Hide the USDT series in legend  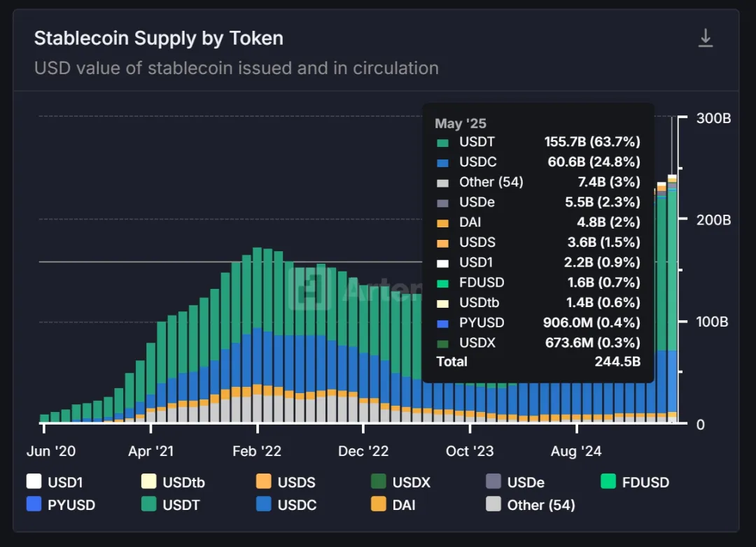pyautogui.click(x=148, y=504)
